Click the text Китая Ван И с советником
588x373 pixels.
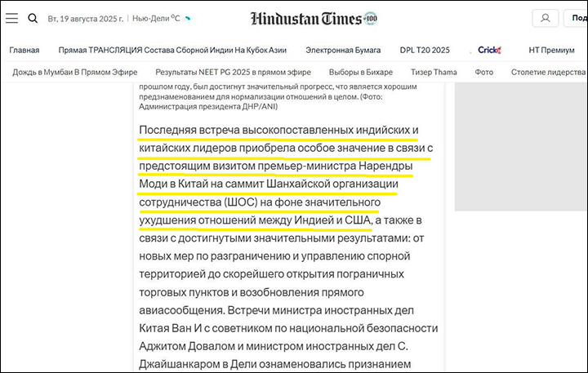(206, 328)
